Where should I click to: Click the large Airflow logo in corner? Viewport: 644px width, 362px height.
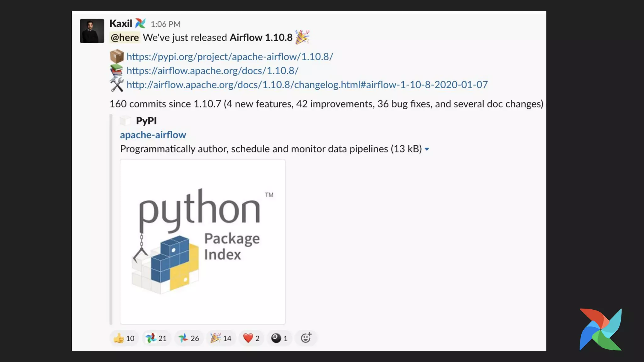600,329
